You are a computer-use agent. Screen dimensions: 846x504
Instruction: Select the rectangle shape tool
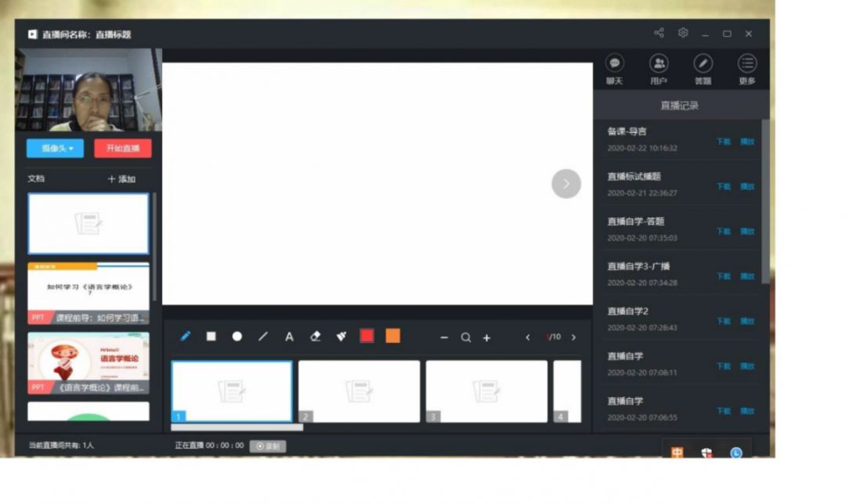pos(211,337)
